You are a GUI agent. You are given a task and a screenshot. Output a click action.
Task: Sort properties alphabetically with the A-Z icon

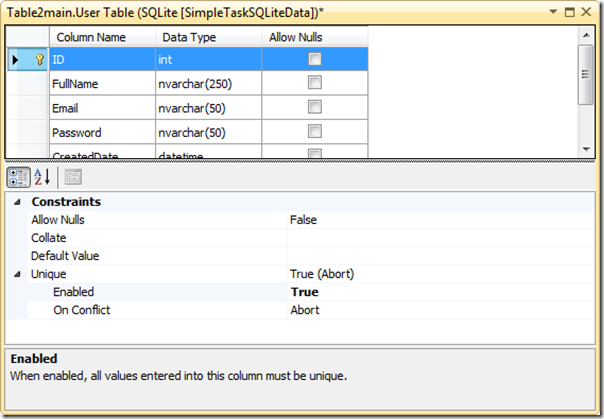pos(41,178)
